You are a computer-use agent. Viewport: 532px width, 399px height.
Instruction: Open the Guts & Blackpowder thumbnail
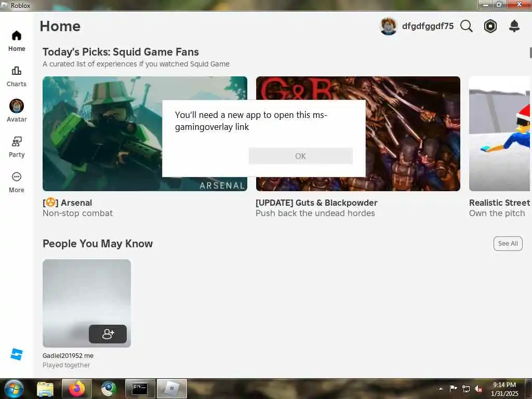pos(358,134)
